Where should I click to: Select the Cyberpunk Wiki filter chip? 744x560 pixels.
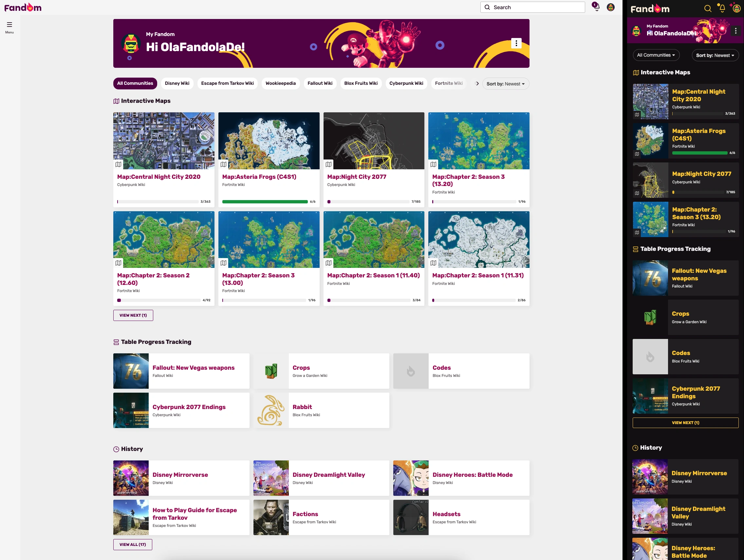click(x=406, y=84)
